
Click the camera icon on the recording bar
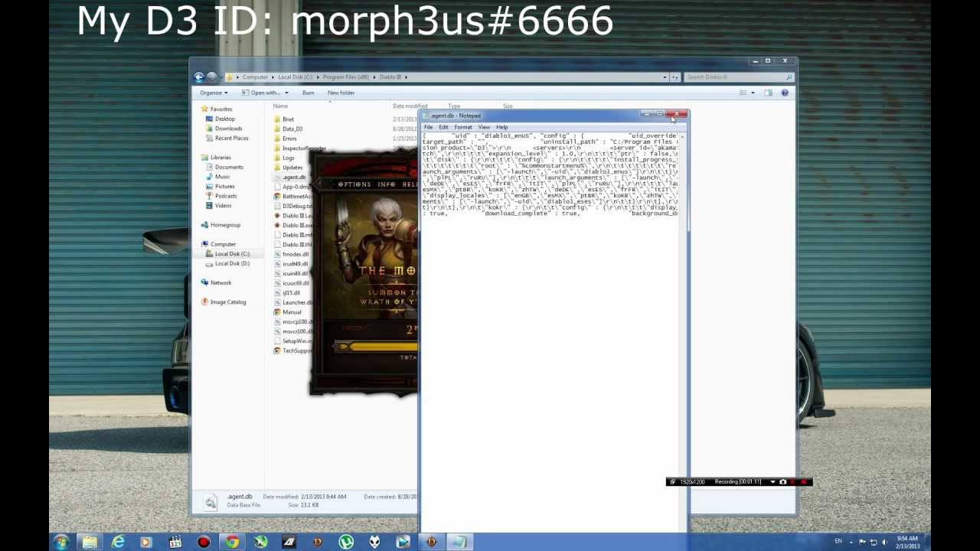pos(782,482)
